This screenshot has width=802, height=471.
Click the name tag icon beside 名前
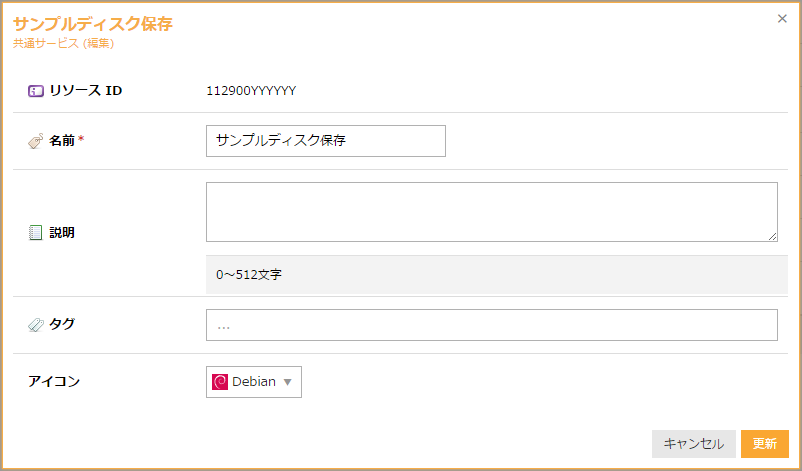[35, 142]
